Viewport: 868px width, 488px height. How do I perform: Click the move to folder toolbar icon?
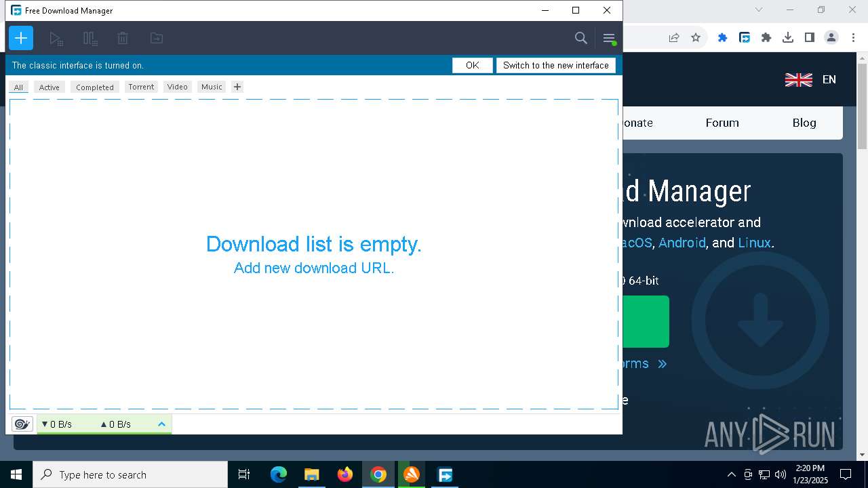coord(157,39)
